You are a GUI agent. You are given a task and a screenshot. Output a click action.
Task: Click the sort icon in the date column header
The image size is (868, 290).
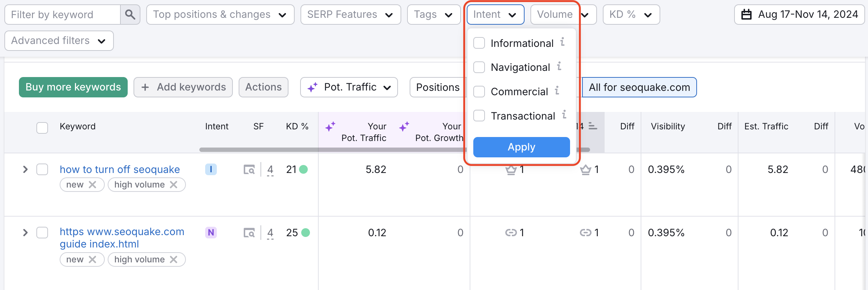click(x=593, y=126)
